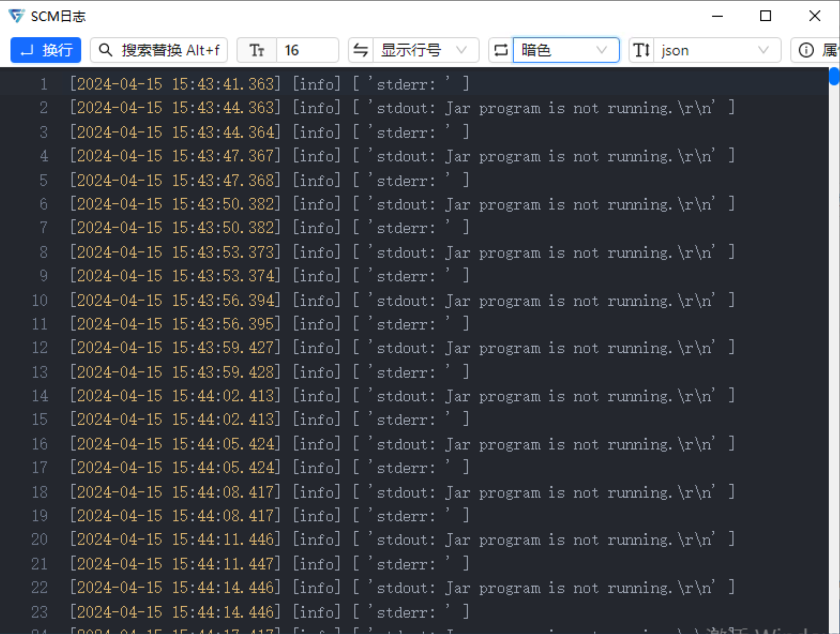This screenshot has height=634, width=840.
Task: Click the 换行 line wrap button
Action: tap(45, 50)
